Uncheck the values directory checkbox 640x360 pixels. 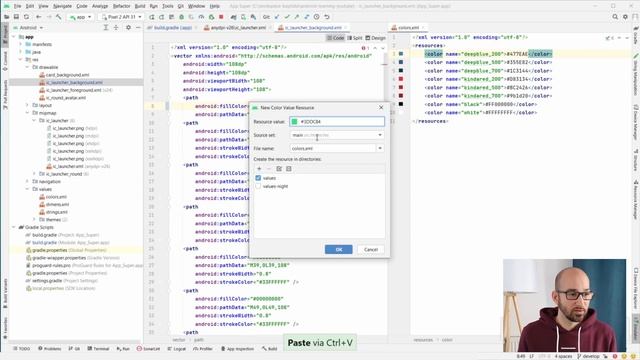pos(258,178)
